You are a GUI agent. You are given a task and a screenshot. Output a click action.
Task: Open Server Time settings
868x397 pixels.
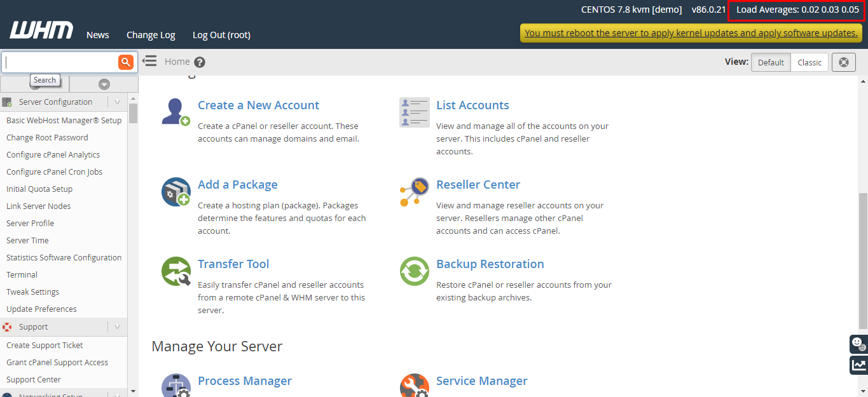tap(27, 241)
